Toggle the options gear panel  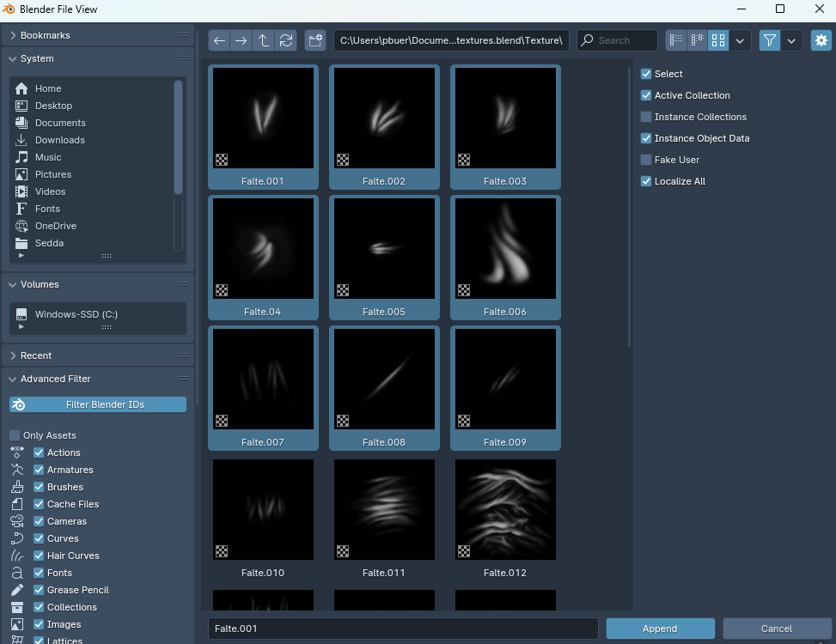click(821, 40)
